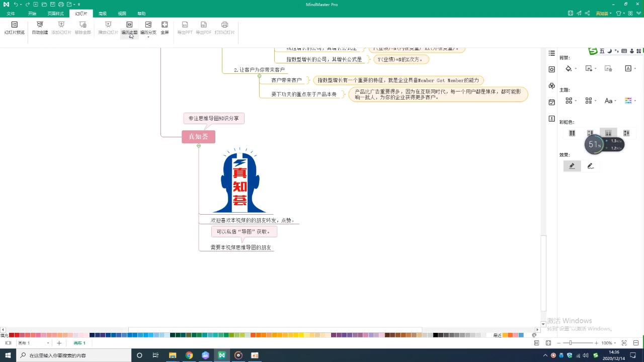Click the save icon in title bar

[x=53, y=4]
